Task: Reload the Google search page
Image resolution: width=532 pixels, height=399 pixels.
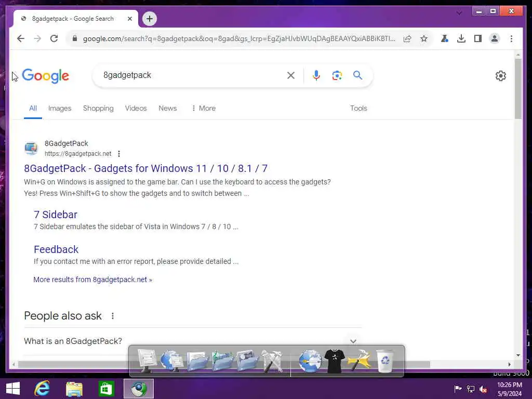Action: point(54,38)
